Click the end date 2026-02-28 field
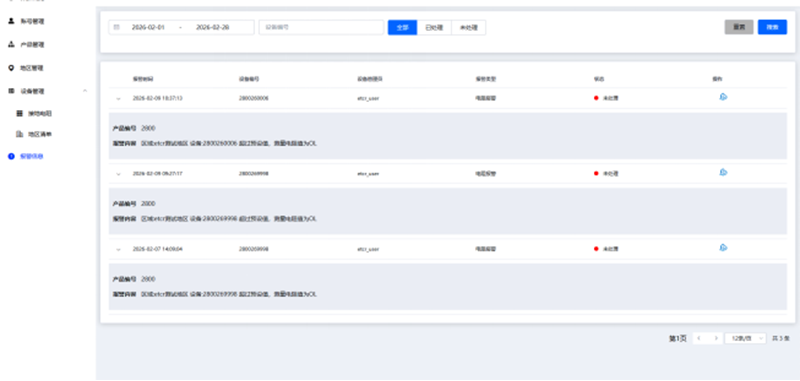The image size is (800, 381). [213, 27]
